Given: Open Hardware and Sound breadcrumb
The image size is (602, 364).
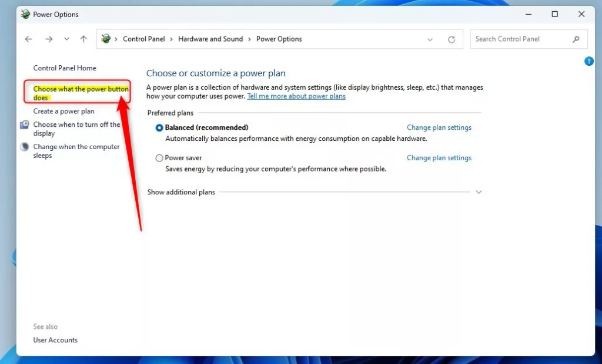Looking at the screenshot, I should (x=210, y=39).
